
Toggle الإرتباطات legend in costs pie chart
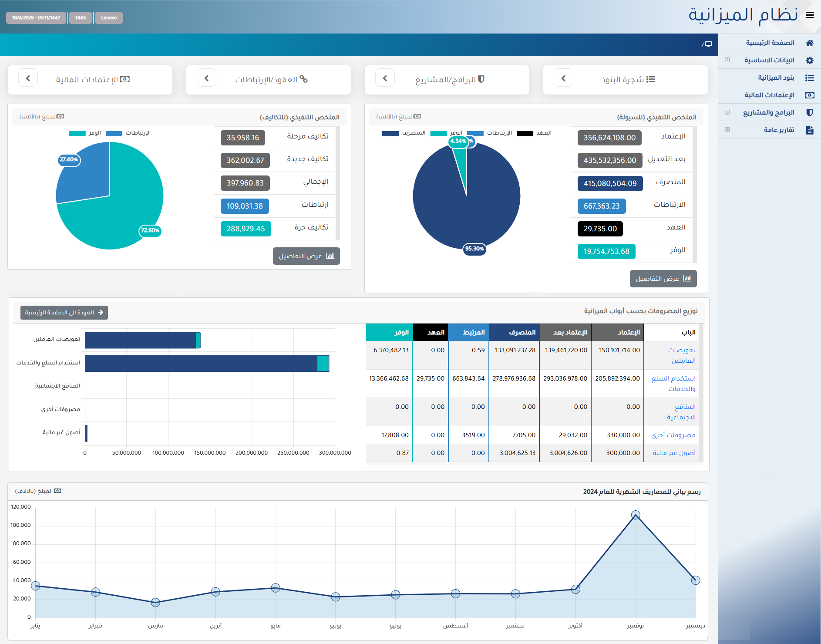[128, 133]
